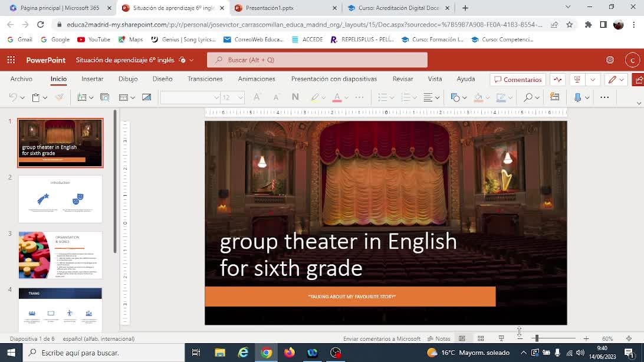Click the PowerPoint app launcher waffle icon

click(11, 60)
